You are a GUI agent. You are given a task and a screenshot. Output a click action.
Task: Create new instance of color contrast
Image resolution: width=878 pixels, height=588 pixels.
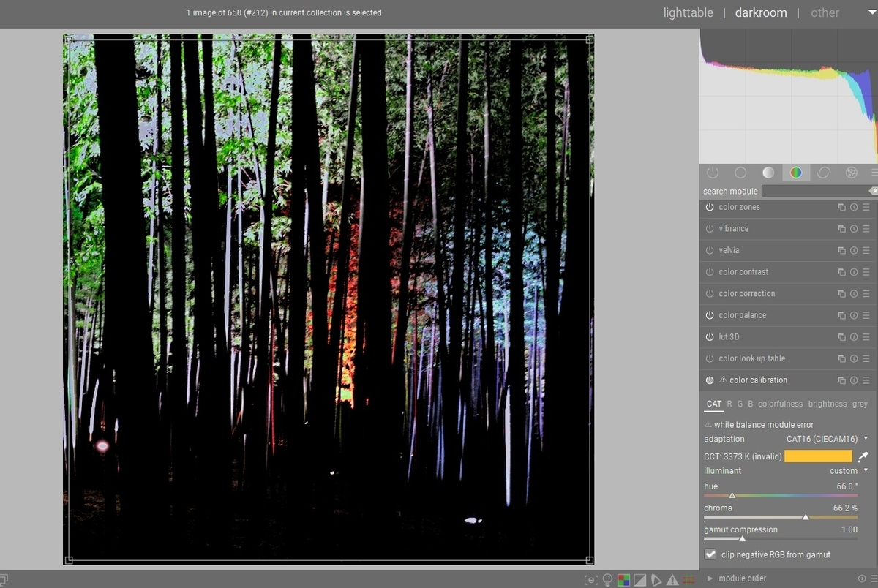841,272
